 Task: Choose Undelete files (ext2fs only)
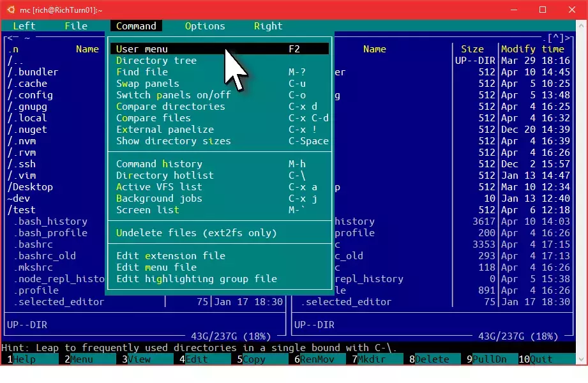(x=220, y=233)
